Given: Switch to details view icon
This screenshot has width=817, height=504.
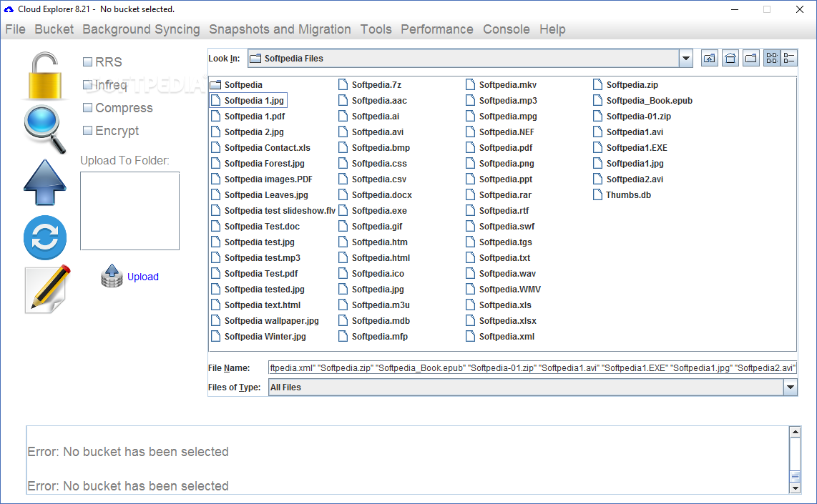Looking at the screenshot, I should (x=789, y=59).
